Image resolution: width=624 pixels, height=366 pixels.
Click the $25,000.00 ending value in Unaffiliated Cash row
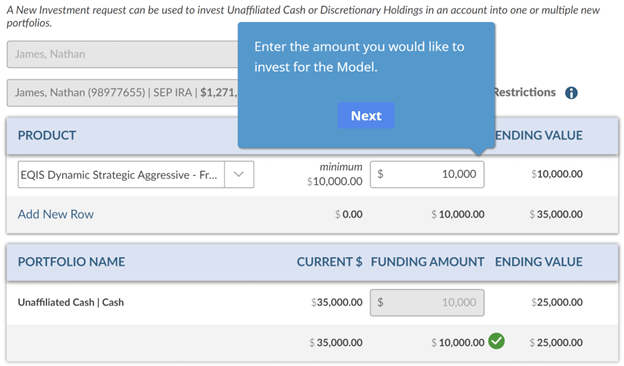point(557,302)
